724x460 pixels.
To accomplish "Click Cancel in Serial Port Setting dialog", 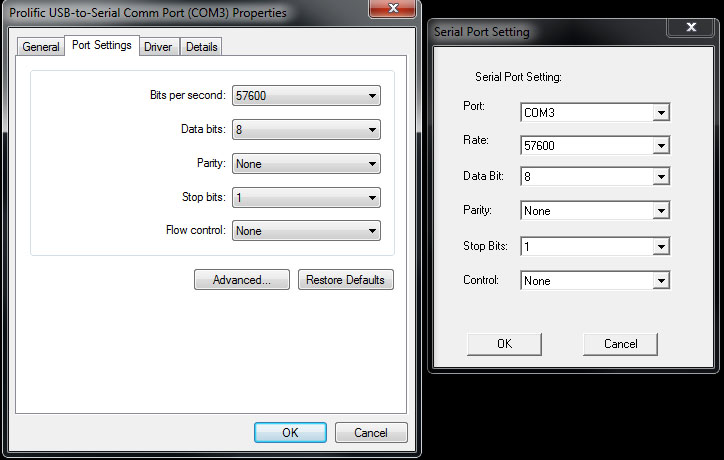I will 620,344.
